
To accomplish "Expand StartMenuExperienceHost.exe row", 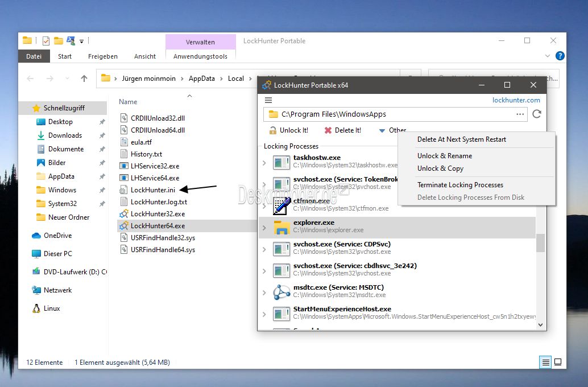I will (x=264, y=314).
